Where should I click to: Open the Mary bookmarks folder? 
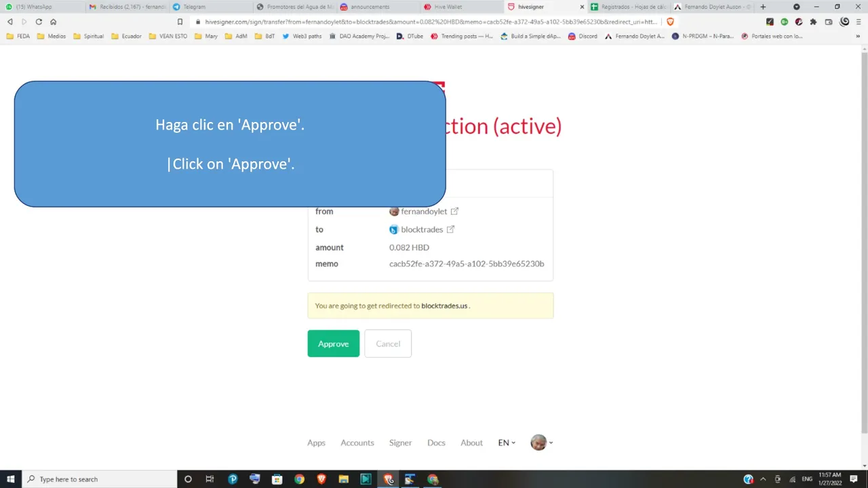[206, 36]
